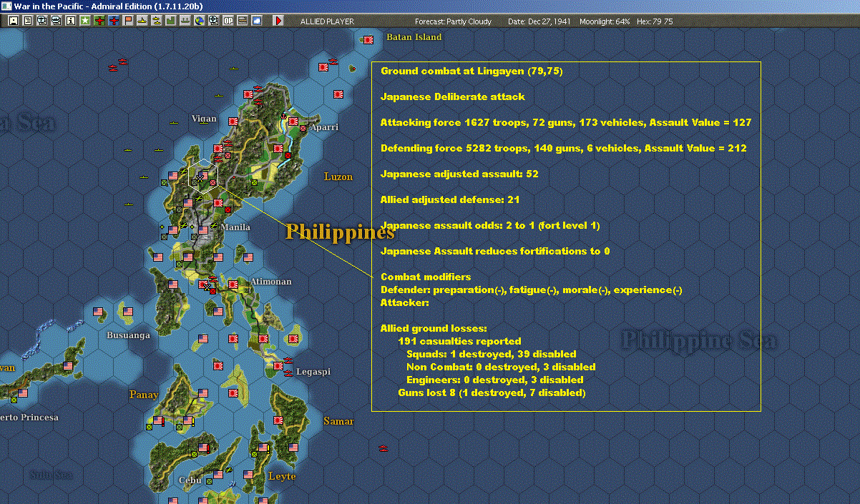Click the Samar island label
This screenshot has width=860, height=504.
[x=338, y=421]
